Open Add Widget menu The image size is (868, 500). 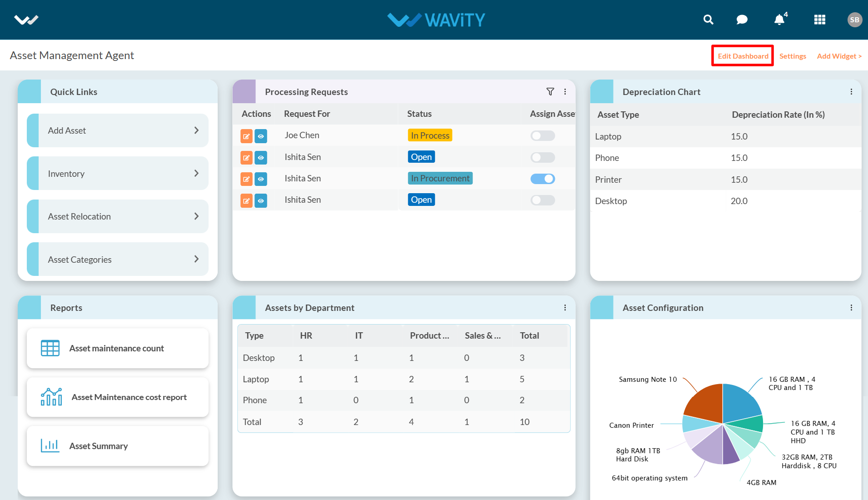(839, 56)
